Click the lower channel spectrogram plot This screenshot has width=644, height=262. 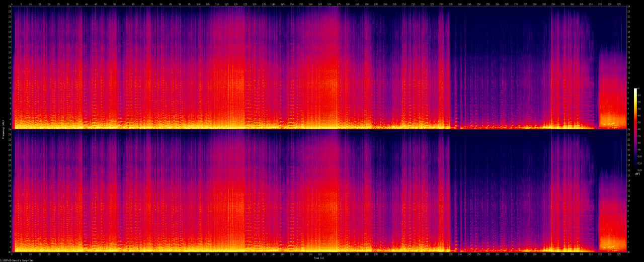pos(319,191)
